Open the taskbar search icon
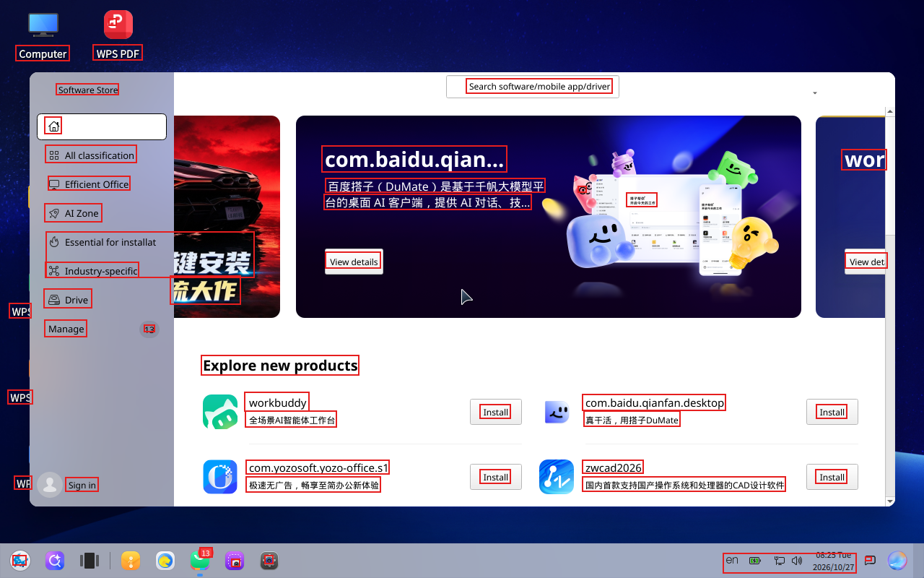 pos(55,561)
